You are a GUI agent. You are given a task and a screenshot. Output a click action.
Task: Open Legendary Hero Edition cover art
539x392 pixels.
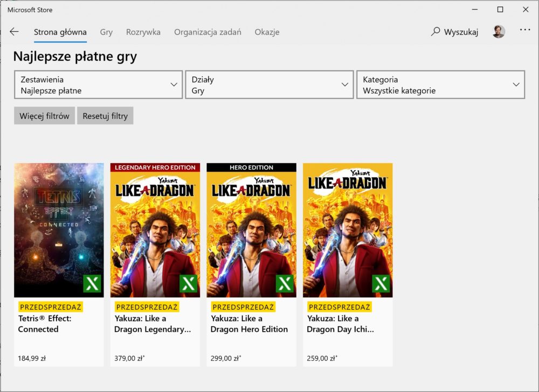coord(155,230)
